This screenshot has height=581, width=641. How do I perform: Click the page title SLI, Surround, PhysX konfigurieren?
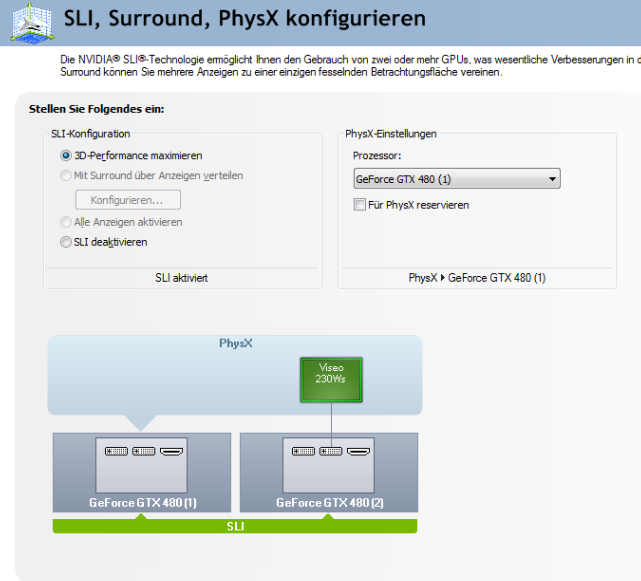(x=245, y=19)
